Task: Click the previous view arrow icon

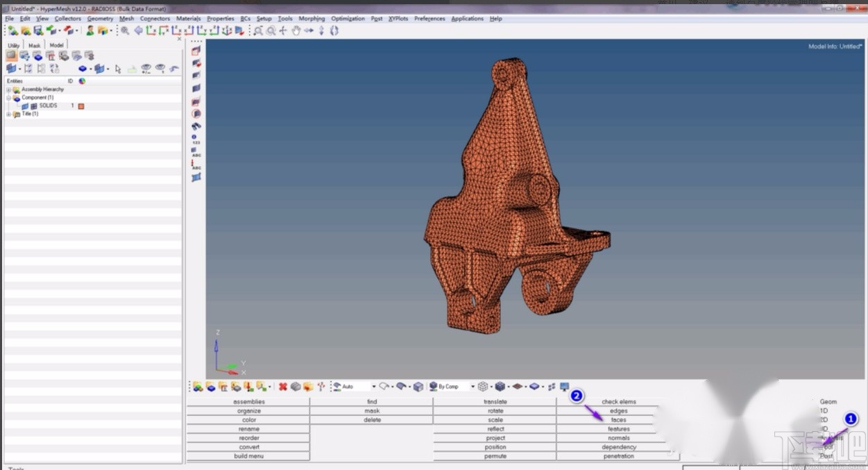Action: 138,31
